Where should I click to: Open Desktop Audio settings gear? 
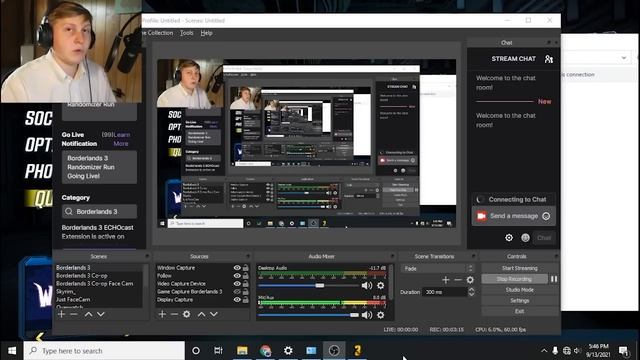click(380, 286)
